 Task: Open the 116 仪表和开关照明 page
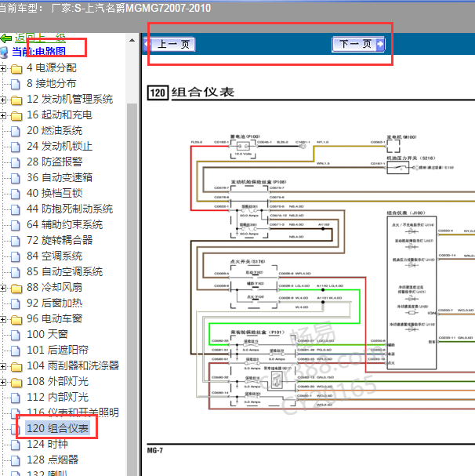[x=73, y=412]
